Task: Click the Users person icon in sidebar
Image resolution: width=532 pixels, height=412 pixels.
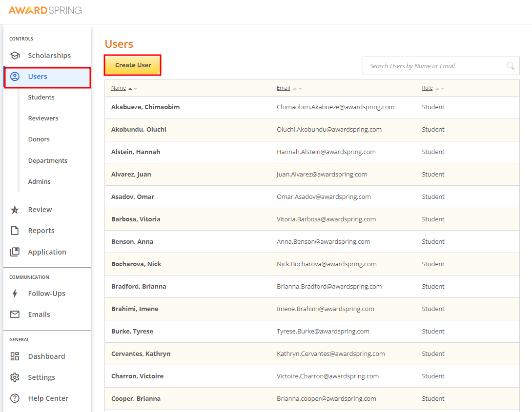Action: click(15, 77)
